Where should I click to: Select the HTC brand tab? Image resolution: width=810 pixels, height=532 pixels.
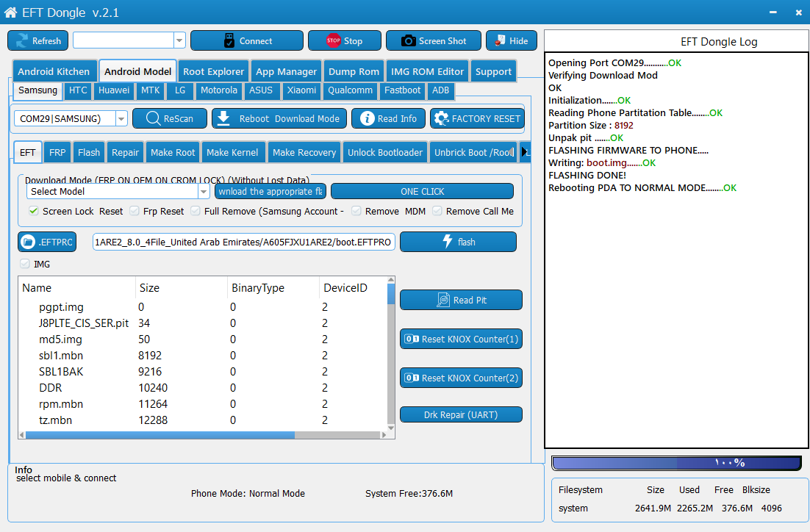click(x=78, y=90)
